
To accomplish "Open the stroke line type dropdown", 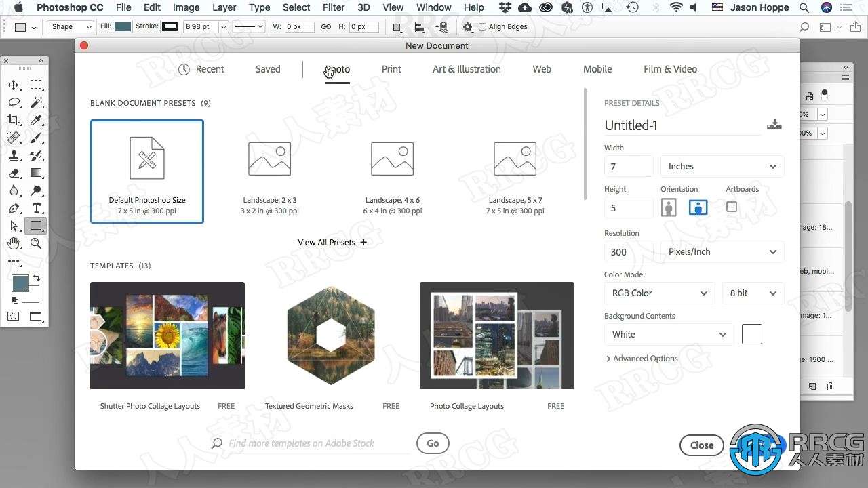I will tap(249, 27).
